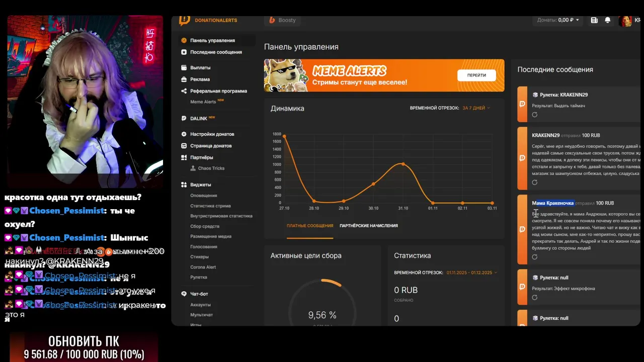The height and width of the screenshot is (362, 644).
Task: Replay the Мама Кракеночка donation alert
Action: point(535,257)
